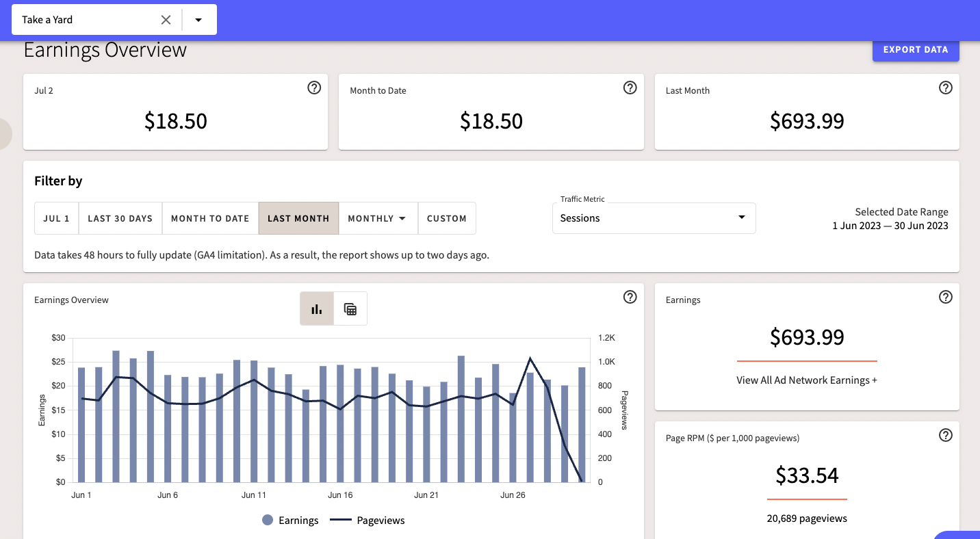980x539 pixels.
Task: Select the Jul 1 filter
Action: click(x=57, y=218)
